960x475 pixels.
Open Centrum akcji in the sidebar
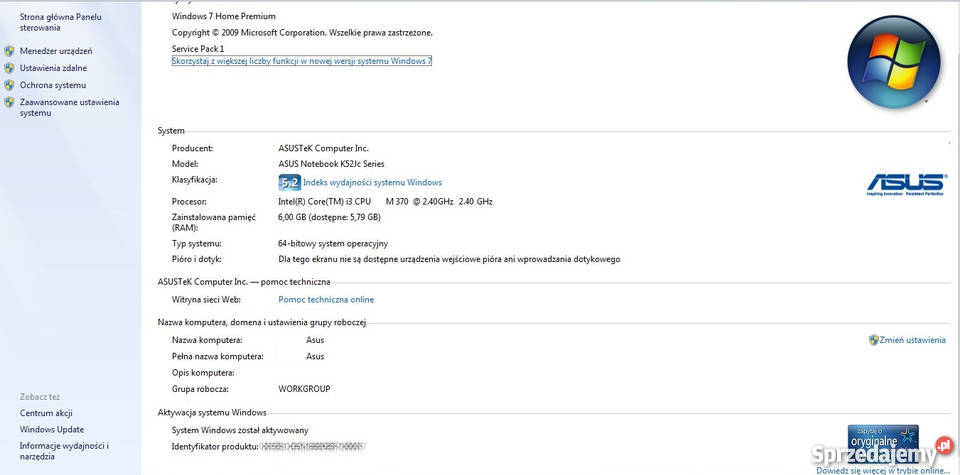coord(46,413)
